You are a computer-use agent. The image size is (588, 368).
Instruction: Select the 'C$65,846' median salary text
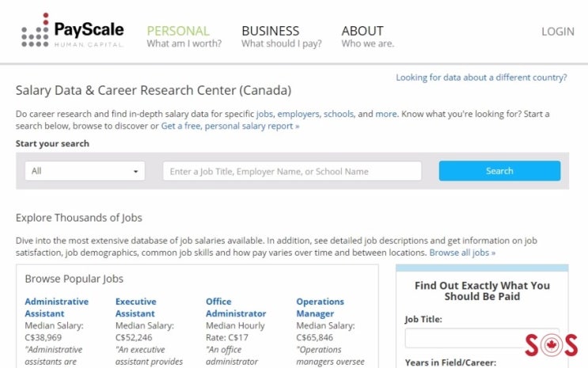[x=314, y=338]
